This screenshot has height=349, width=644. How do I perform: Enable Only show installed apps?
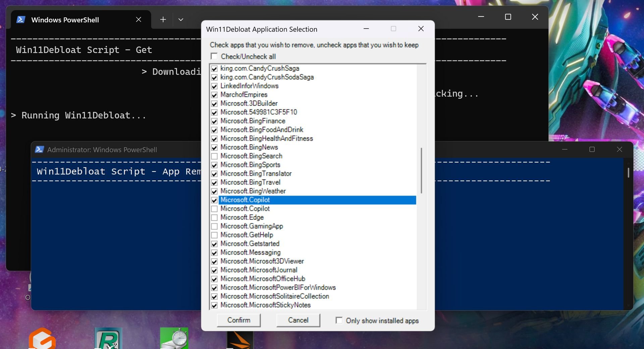click(339, 320)
